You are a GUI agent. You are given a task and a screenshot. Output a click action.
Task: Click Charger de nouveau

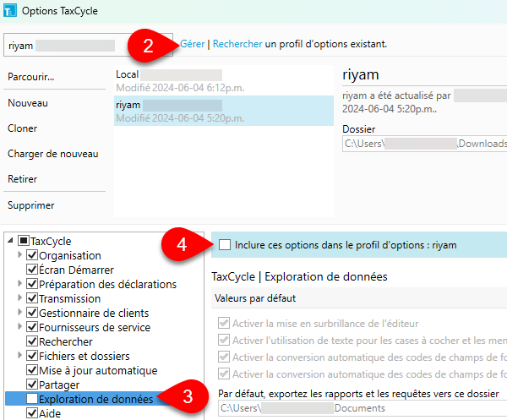pyautogui.click(x=53, y=154)
